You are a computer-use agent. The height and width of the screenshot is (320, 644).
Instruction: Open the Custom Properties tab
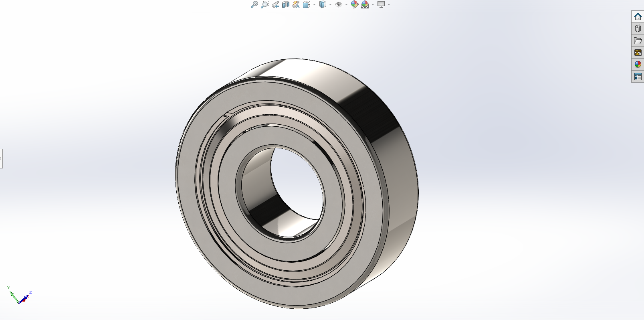coord(638,77)
